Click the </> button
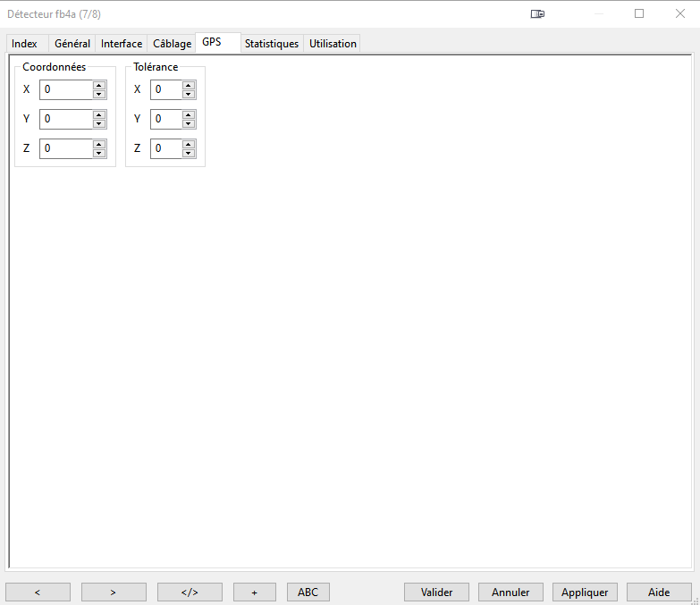700x605 pixels. tap(190, 592)
